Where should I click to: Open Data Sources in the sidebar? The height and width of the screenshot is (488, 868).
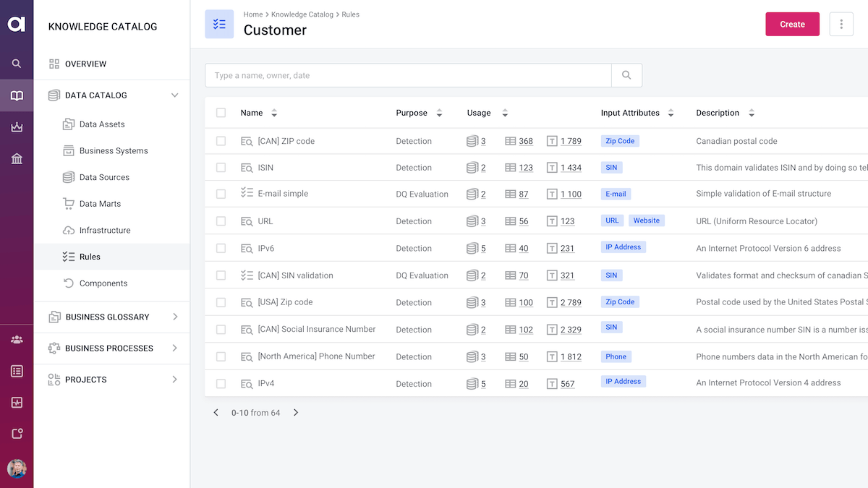pyautogui.click(x=104, y=177)
